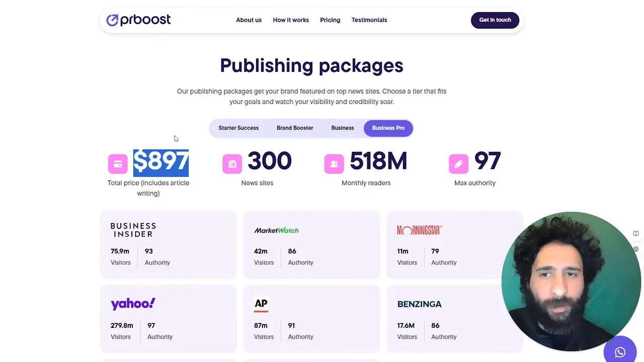Select the Business Pro package tab

pos(388,128)
